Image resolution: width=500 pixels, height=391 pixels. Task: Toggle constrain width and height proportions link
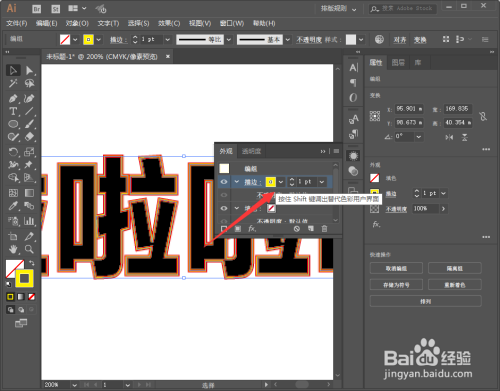pyautogui.click(x=483, y=116)
